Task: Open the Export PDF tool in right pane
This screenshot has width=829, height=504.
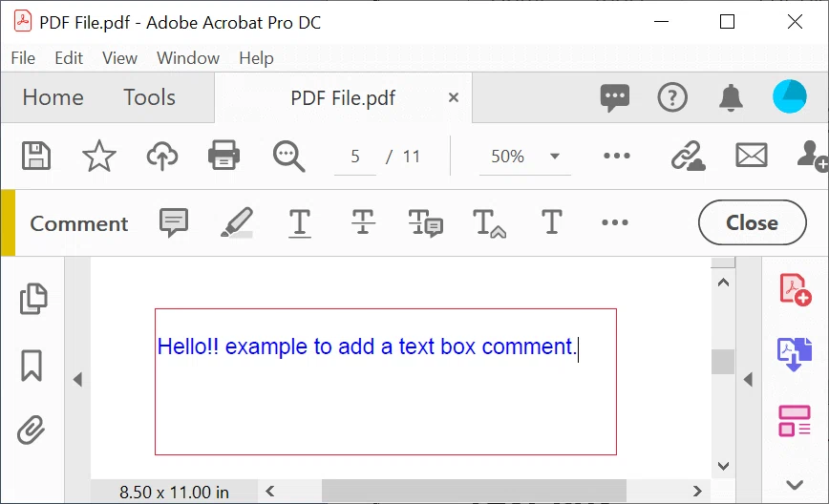Action: pos(794,354)
